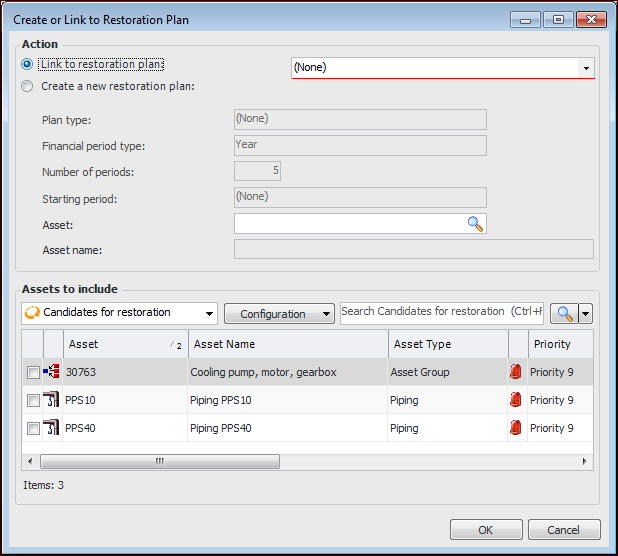Image resolution: width=618 pixels, height=556 pixels.
Task: Click the piping icon for PPS40
Action: click(52, 428)
